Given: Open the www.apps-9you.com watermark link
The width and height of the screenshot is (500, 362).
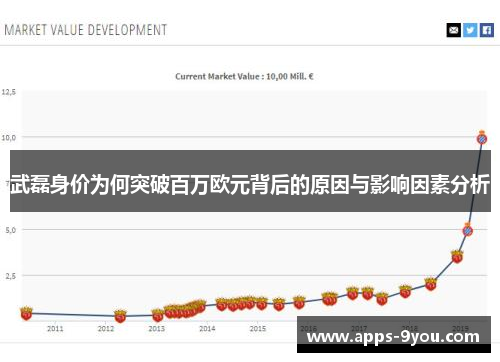Looking at the screenshot, I should point(394,337).
